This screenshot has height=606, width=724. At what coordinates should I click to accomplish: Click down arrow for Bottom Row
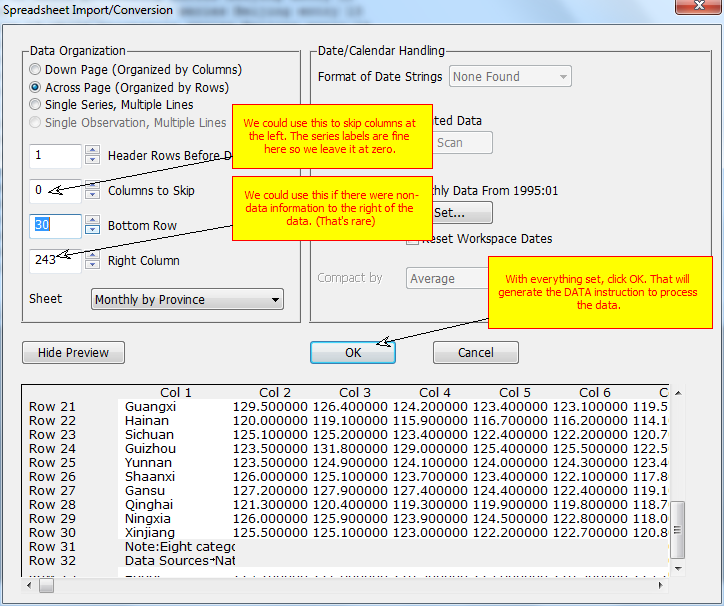(x=92, y=231)
